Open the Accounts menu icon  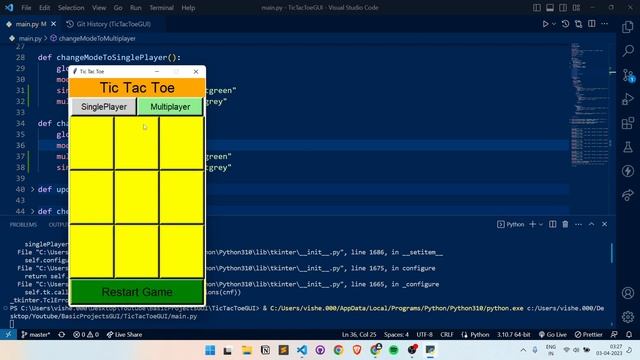pos(628,293)
